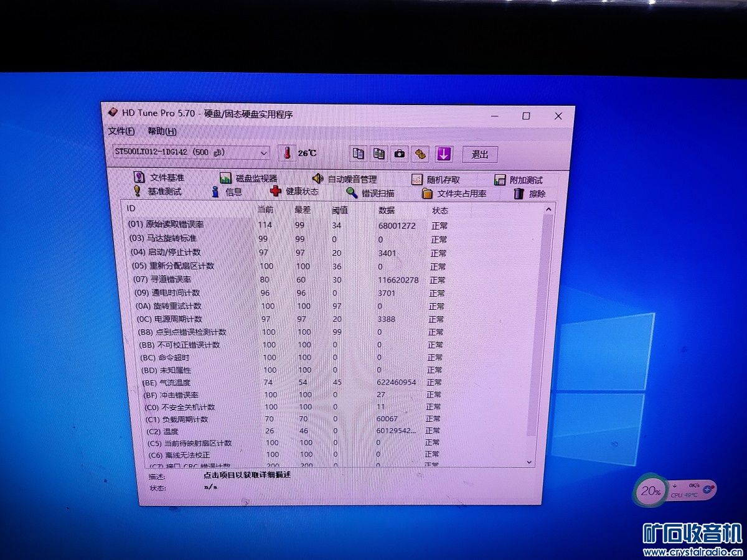The image size is (747, 560).
Task: Switch to the 自动噪音管理 tab
Action: tap(344, 179)
